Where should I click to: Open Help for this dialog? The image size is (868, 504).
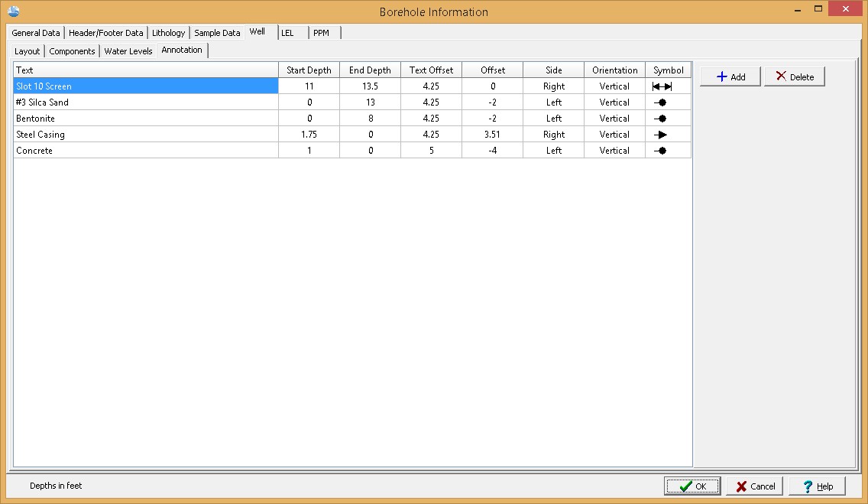[x=817, y=486]
